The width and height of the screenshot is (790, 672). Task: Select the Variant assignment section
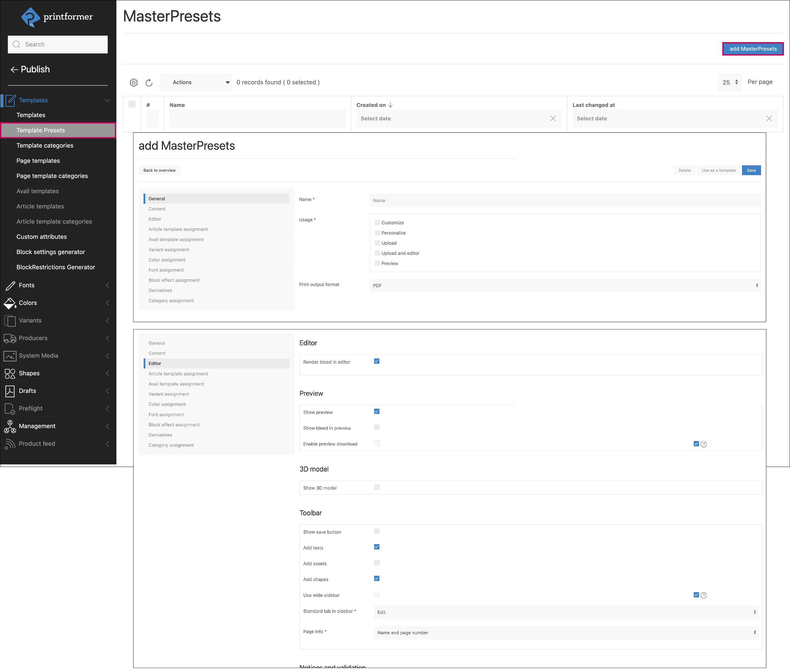169,249
